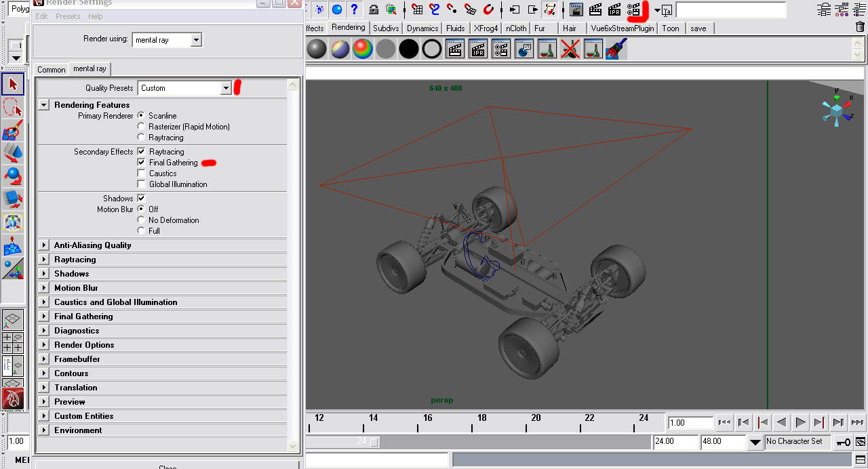This screenshot has height=469, width=868.
Task: Click the paint brush shelf icon
Action: click(x=616, y=49)
